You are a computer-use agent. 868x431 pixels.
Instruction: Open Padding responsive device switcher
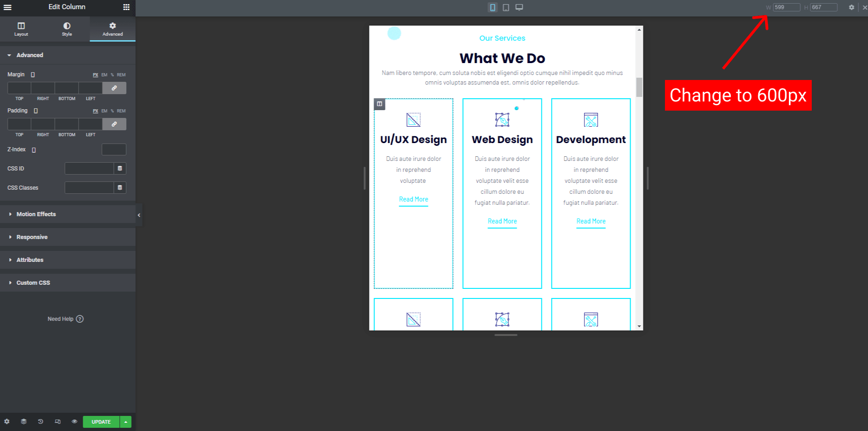click(36, 111)
